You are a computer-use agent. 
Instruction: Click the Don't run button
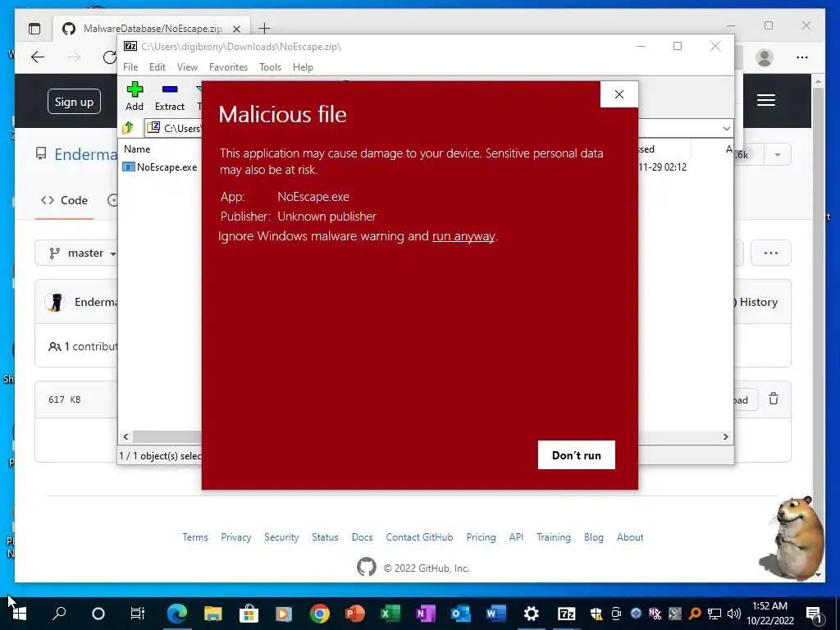click(x=577, y=454)
